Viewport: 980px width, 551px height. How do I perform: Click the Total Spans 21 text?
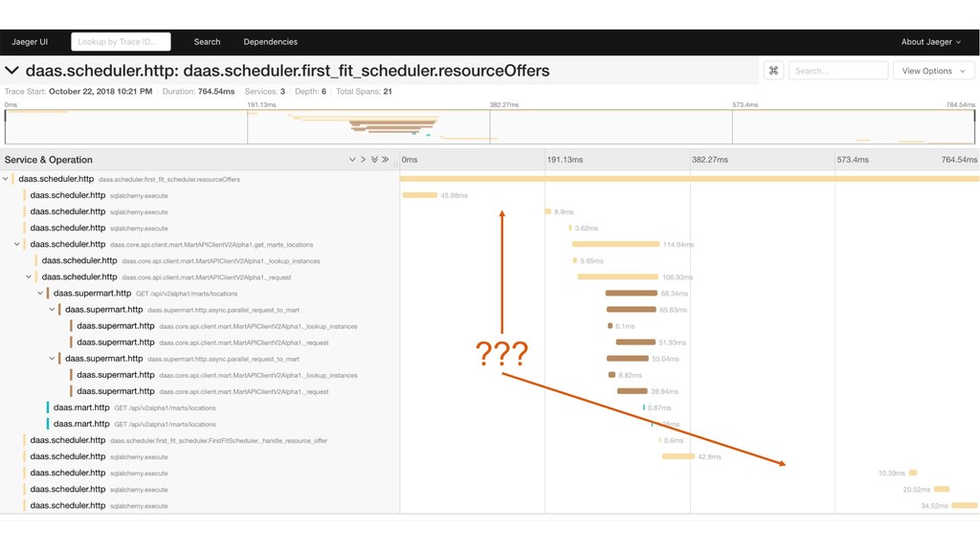pos(364,91)
